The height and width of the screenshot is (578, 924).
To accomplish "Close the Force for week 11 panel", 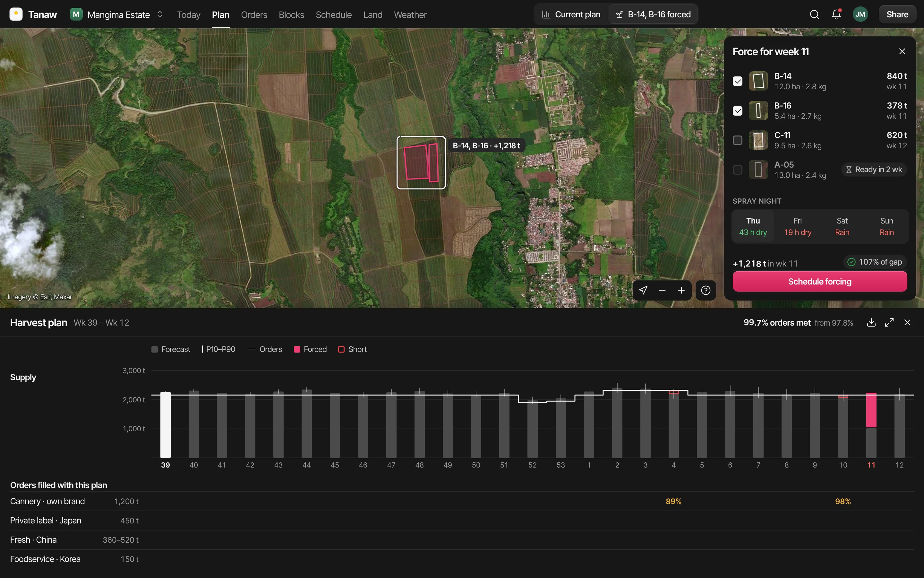I will (902, 52).
